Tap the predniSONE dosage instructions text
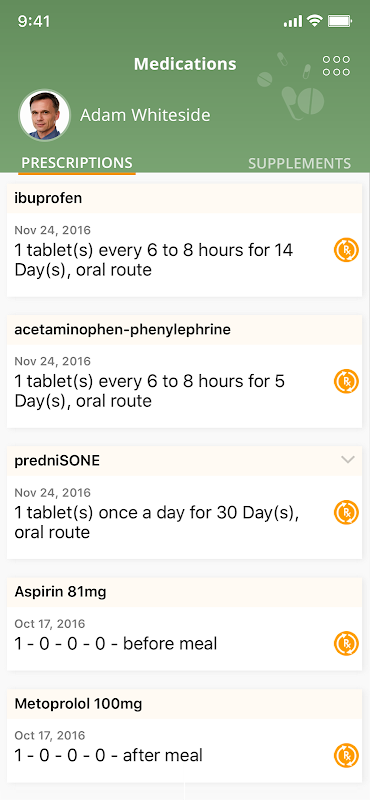This screenshot has height=800, width=370. [x=157, y=522]
